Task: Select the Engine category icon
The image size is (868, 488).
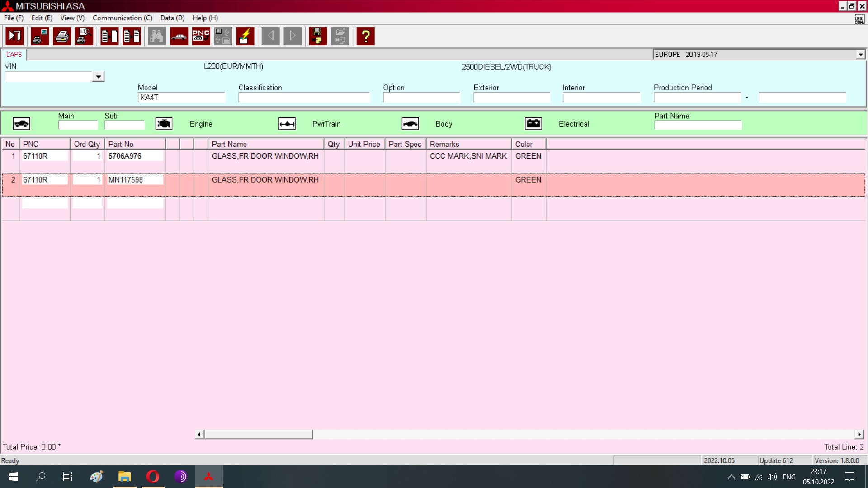Action: pyautogui.click(x=164, y=124)
